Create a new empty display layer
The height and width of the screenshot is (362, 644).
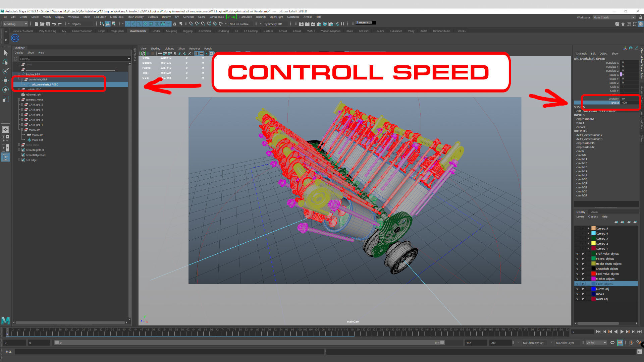click(629, 222)
